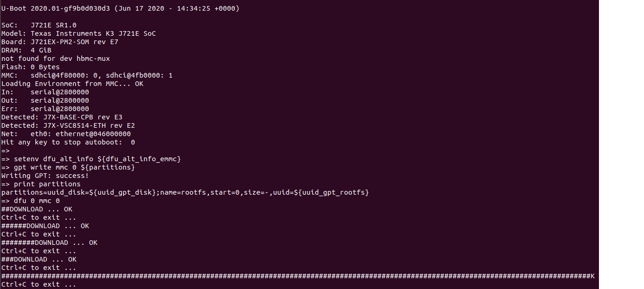Select the 'setenv dfu_alt_info' command line
Viewport: 644px width, 289px height.
[91, 159]
